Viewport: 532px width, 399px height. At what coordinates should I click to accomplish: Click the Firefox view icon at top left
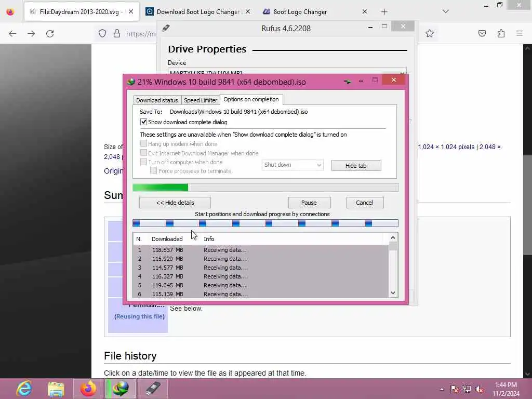pos(10,12)
